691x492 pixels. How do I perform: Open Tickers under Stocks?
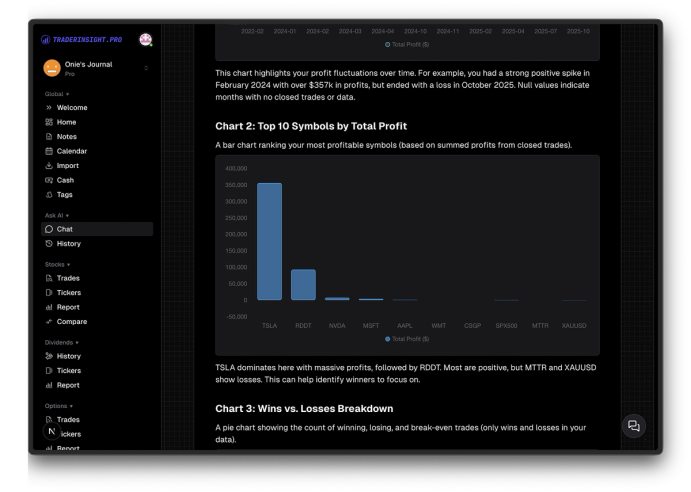69,293
